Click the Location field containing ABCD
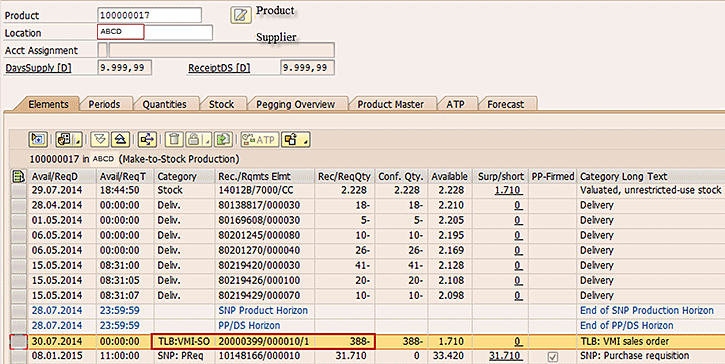Image resolution: width=725 pixels, height=364 pixels. (121, 32)
